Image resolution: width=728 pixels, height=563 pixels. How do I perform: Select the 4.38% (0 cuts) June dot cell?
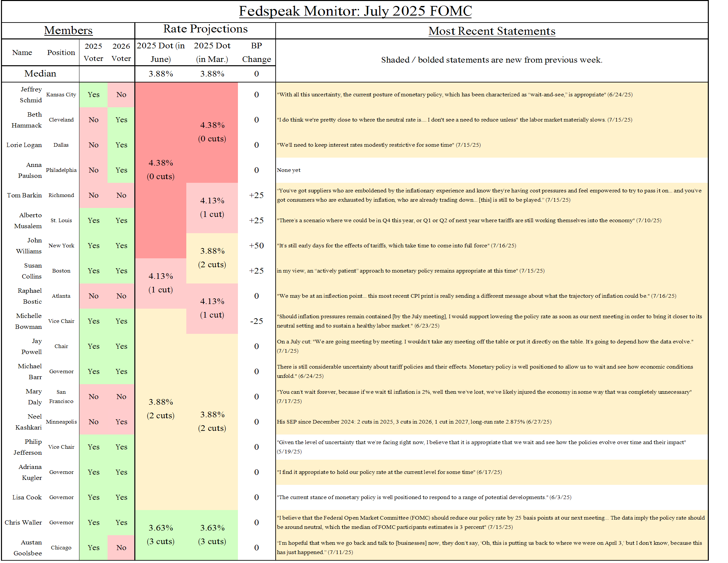tap(161, 170)
